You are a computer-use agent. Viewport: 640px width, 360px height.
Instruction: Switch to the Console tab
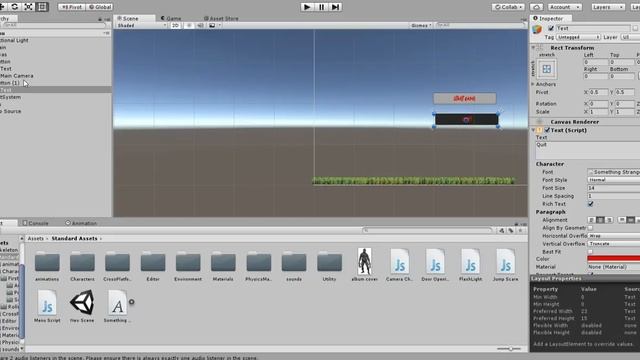point(36,223)
